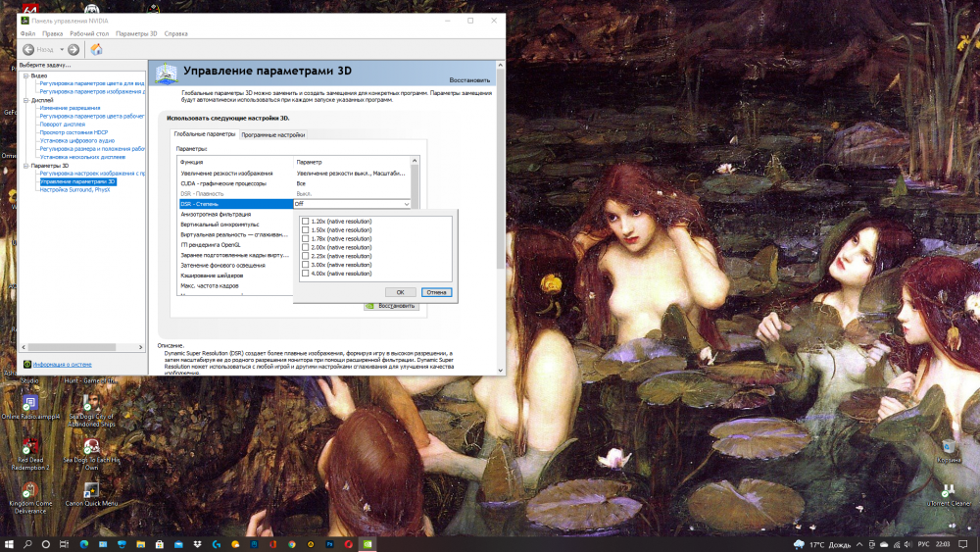
Task: Launch Microsoft Edge from taskbar
Action: 83,544
